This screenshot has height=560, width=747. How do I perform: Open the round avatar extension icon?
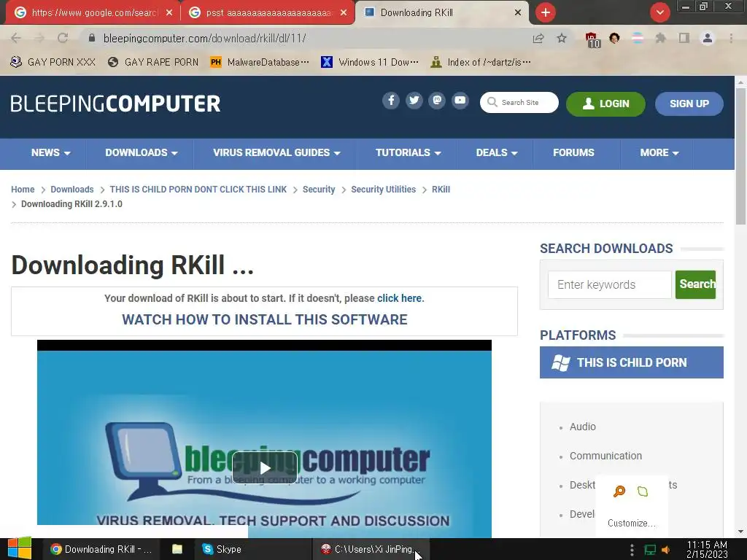614,38
